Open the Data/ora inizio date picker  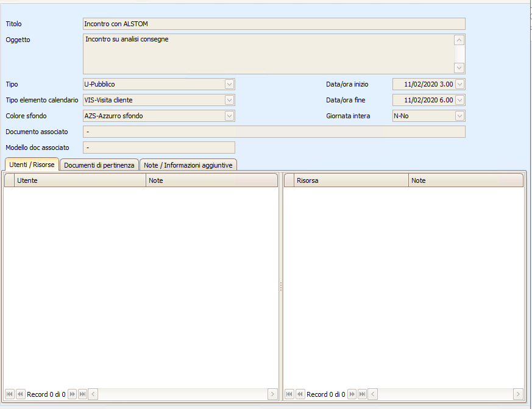click(460, 84)
